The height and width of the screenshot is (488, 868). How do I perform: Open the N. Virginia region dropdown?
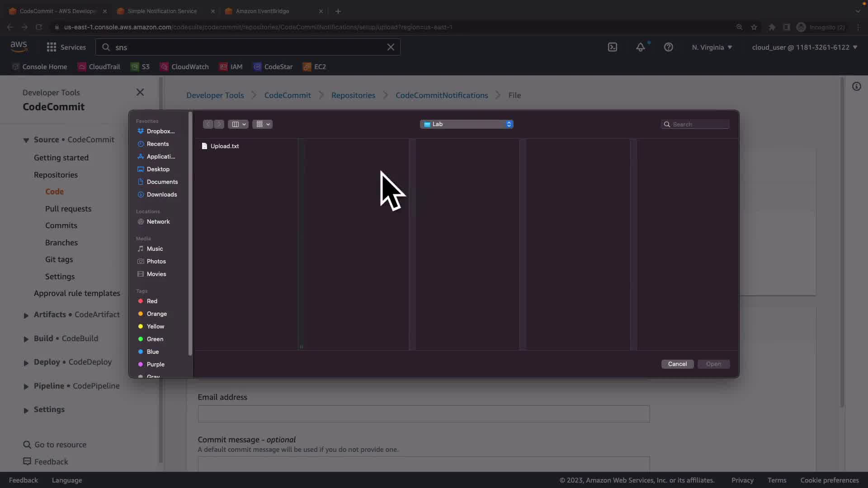(712, 47)
